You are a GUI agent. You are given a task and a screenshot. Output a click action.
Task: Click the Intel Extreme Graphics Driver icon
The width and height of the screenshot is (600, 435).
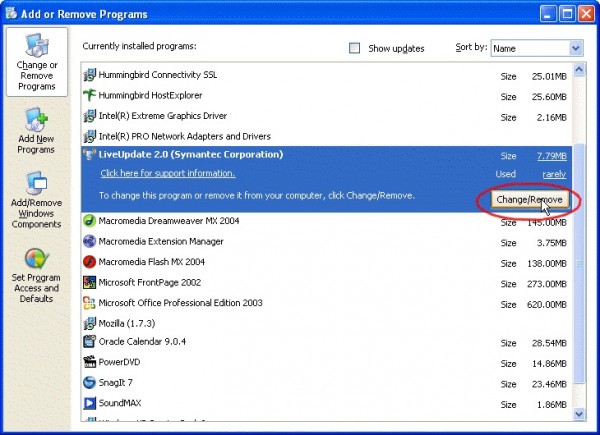90,116
